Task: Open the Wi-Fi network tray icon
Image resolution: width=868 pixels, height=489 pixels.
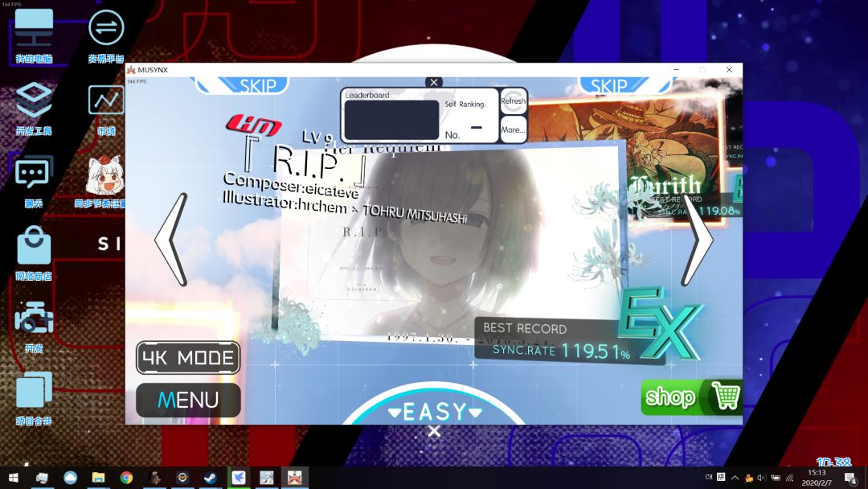Action: point(790,478)
